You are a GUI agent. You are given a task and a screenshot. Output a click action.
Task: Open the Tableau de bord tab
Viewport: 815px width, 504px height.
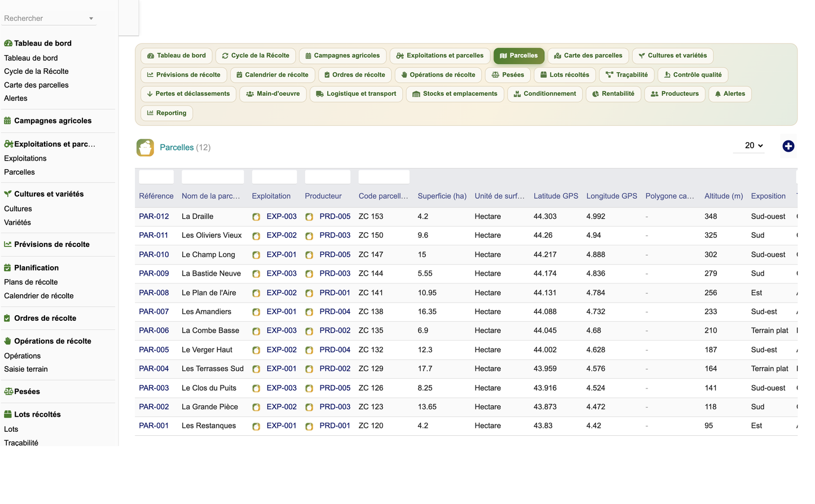(177, 56)
